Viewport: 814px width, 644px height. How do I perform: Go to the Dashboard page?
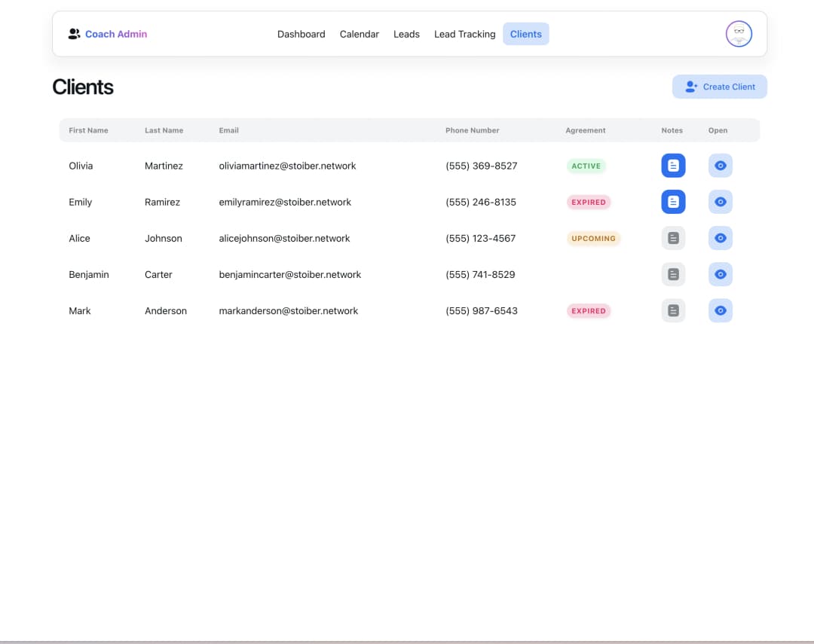click(x=301, y=34)
